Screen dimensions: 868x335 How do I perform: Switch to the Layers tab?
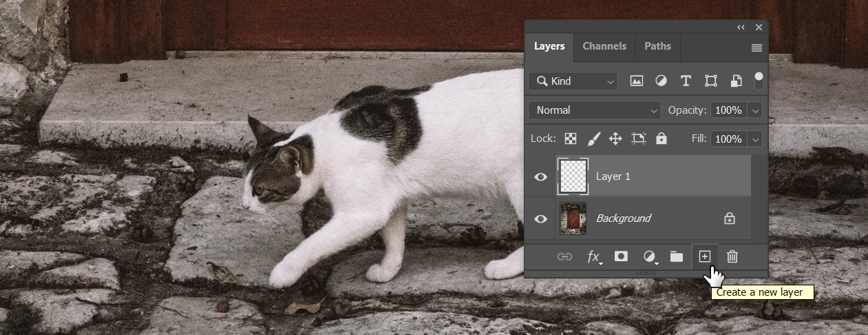(549, 46)
